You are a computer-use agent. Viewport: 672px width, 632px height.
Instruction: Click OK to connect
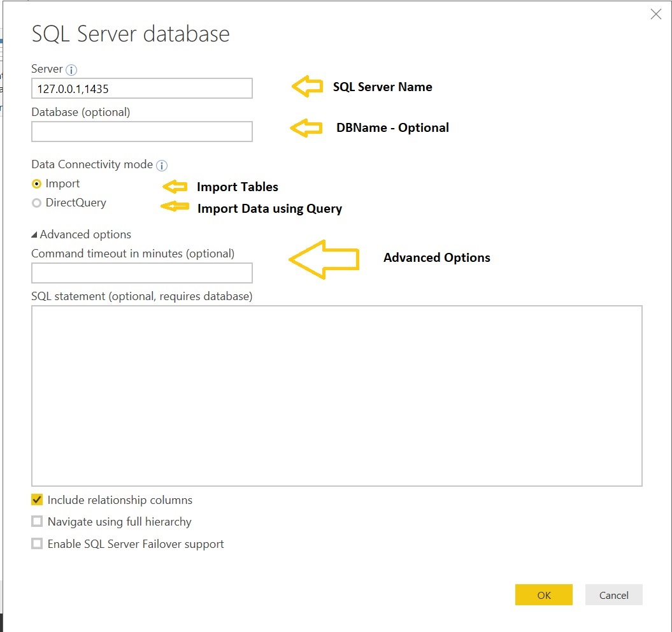pyautogui.click(x=543, y=594)
